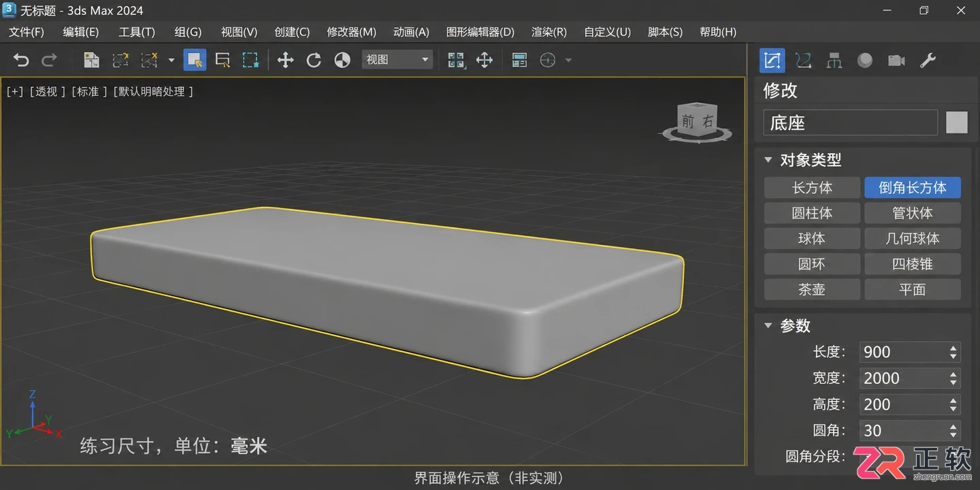This screenshot has width=980, height=490.
Task: Open the Hierarchy panel icon
Action: point(834,61)
